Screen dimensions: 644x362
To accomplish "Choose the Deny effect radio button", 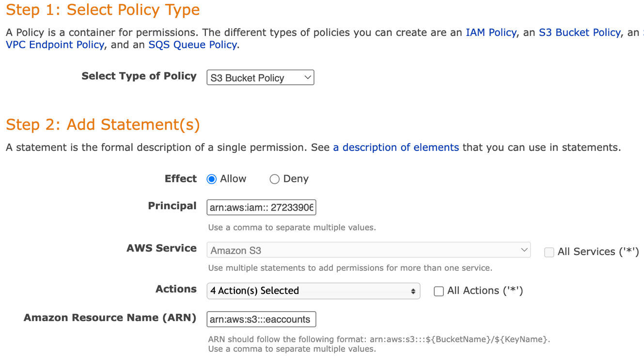I will coord(274,179).
